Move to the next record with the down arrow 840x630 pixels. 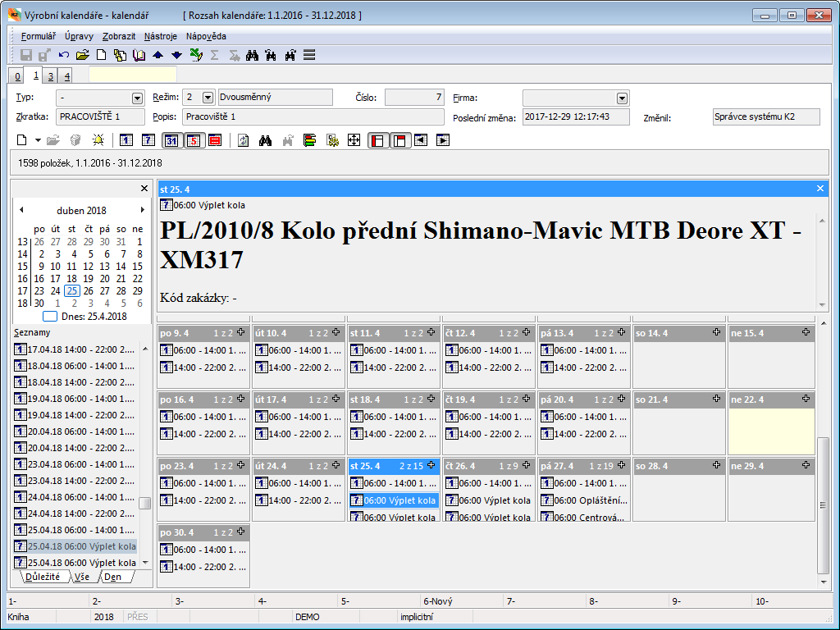coord(177,55)
